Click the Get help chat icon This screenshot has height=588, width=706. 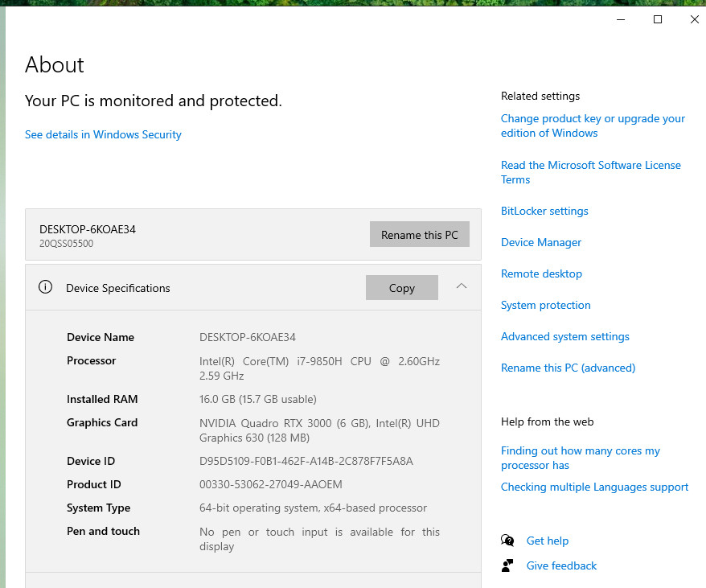click(x=507, y=541)
